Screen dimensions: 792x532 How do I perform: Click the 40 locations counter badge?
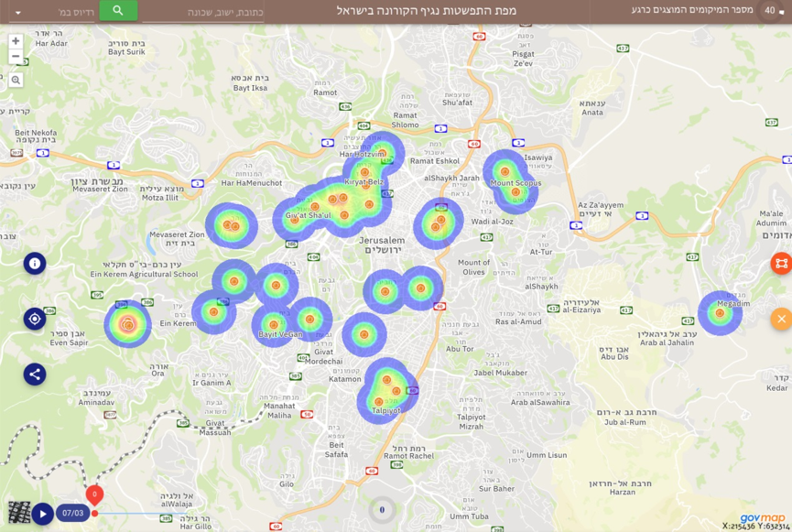coord(770,11)
